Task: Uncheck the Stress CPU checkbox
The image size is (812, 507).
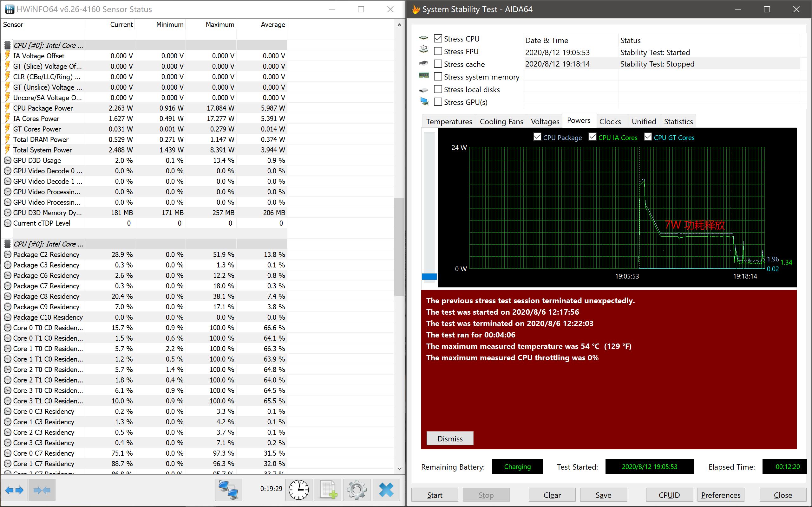Action: pos(438,39)
